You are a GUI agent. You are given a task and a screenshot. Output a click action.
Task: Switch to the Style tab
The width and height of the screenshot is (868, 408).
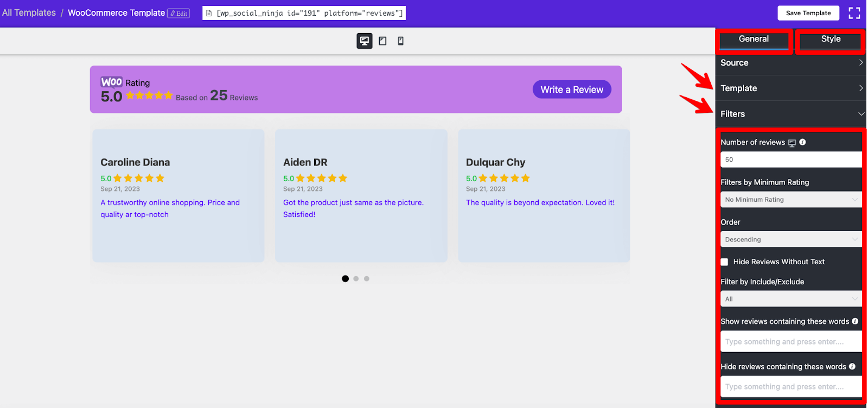831,39
